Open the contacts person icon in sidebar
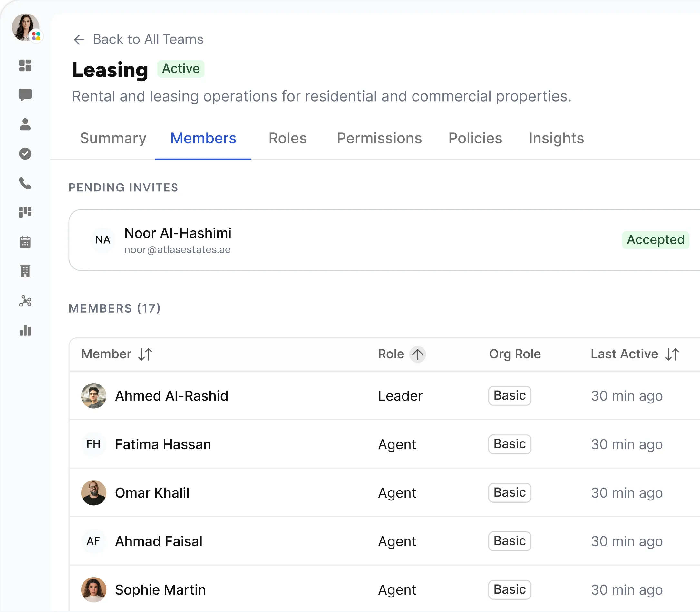 click(x=25, y=124)
